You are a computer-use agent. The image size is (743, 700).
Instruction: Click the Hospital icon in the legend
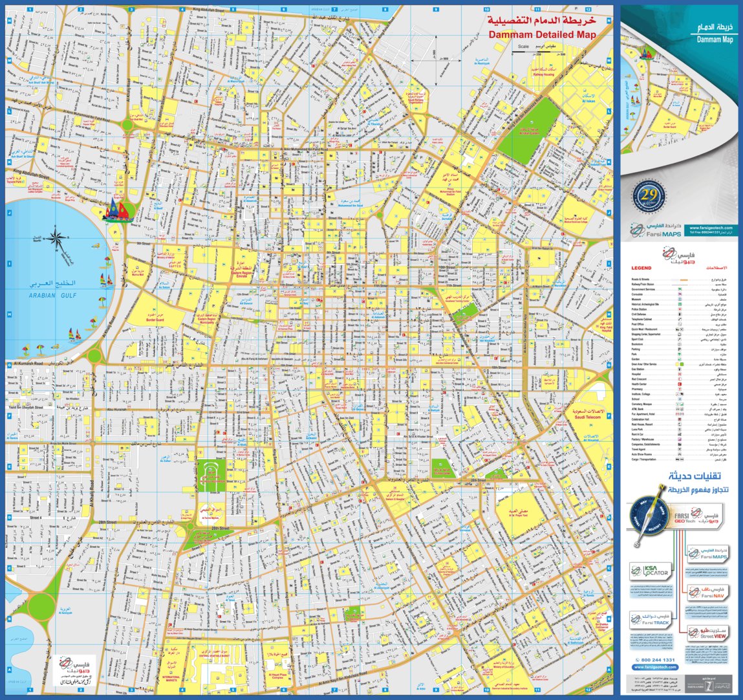pyautogui.click(x=680, y=375)
